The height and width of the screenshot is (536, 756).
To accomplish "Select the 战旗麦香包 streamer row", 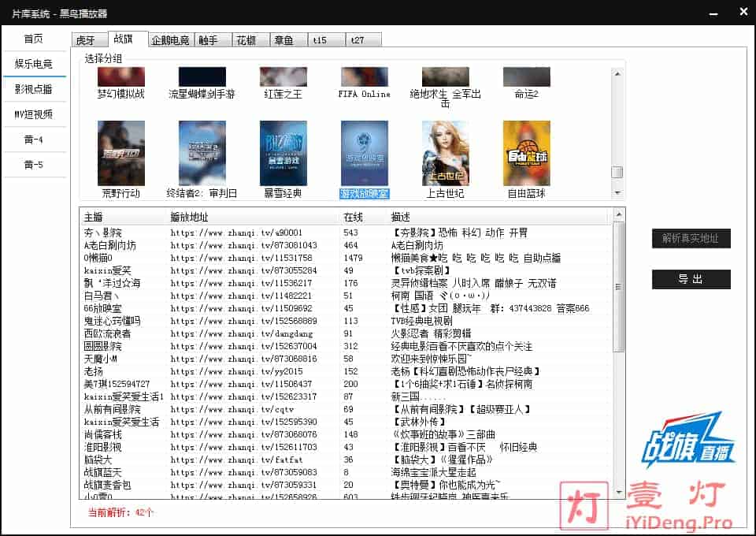I will point(346,485).
